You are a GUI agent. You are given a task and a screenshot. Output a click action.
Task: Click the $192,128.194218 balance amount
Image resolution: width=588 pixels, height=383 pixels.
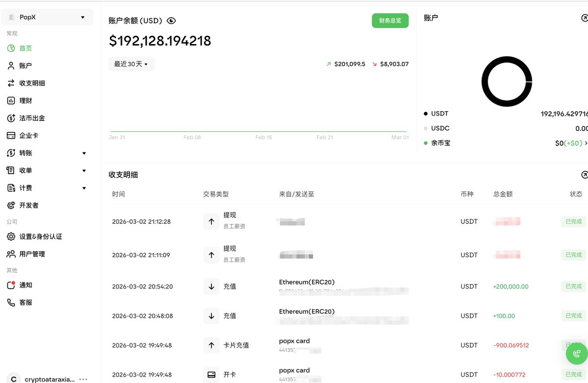[160, 41]
